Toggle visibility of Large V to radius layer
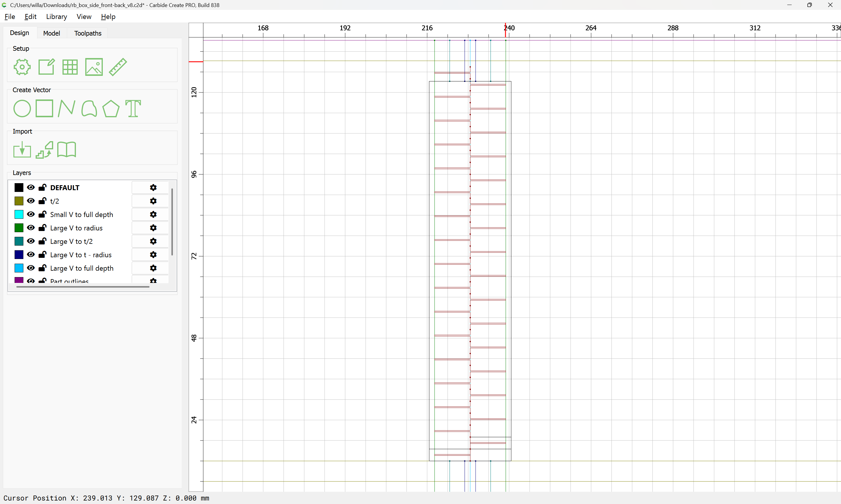Viewport: 841px width, 504px height. 31,228
